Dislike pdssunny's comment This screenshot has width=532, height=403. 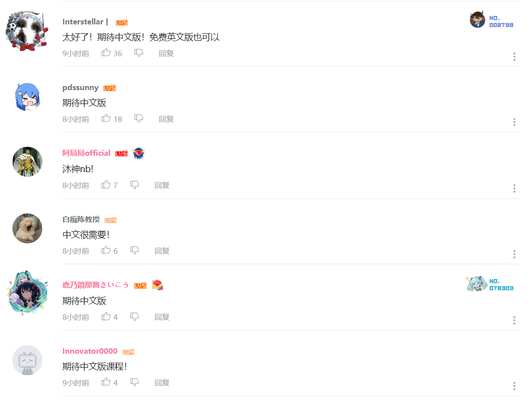139,118
